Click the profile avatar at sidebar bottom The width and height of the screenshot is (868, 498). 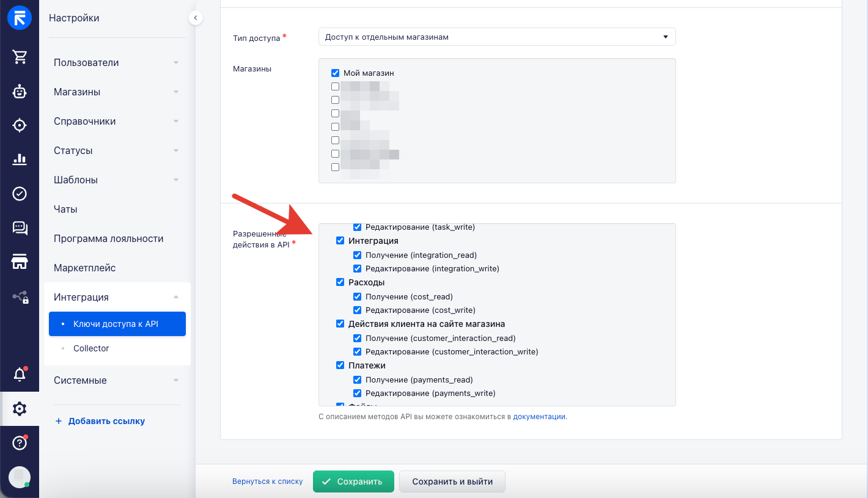(20, 477)
